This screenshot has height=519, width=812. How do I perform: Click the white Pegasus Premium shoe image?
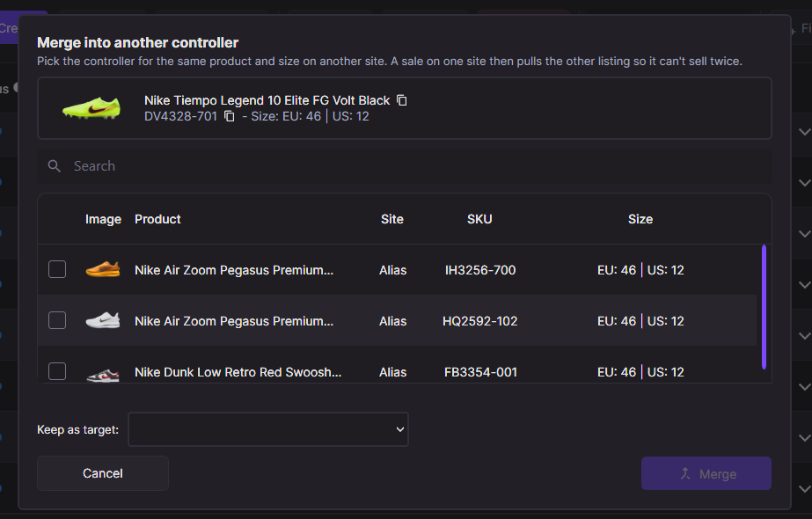103,320
